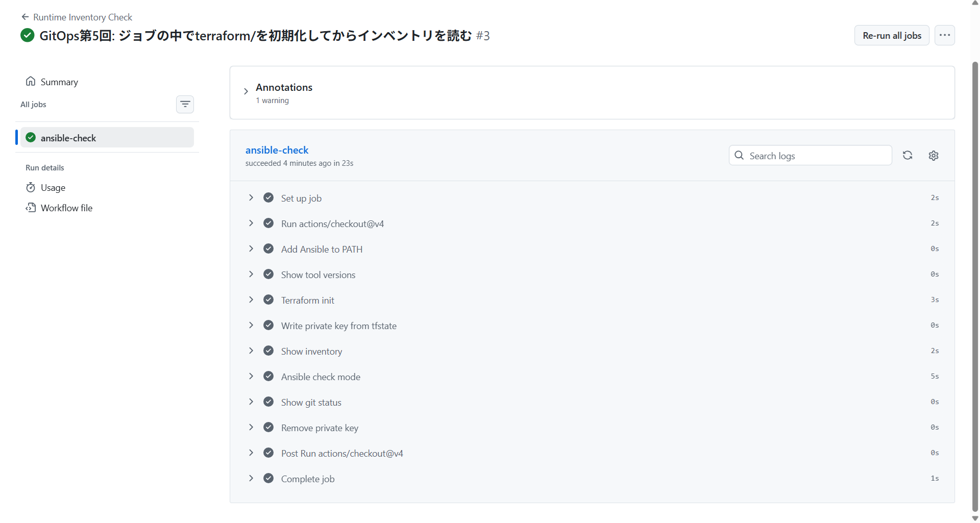
Task: Click the search magnifier icon in logs
Action: pos(739,155)
